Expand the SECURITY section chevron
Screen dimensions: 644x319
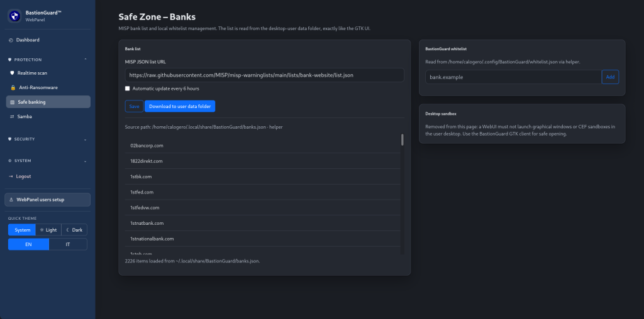[86, 139]
